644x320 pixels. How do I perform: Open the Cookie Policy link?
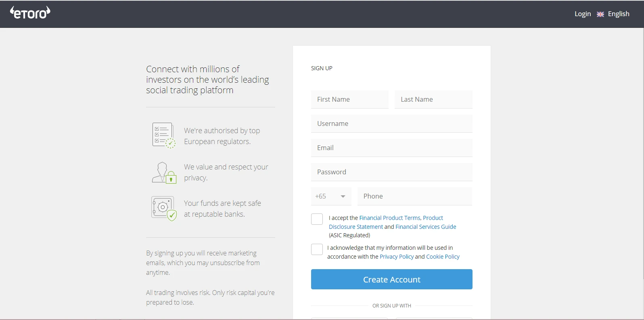coord(443,257)
